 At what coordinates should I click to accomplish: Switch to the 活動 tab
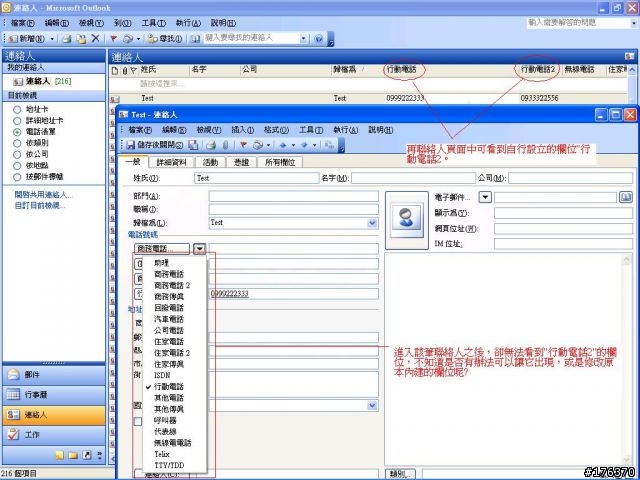point(211,162)
